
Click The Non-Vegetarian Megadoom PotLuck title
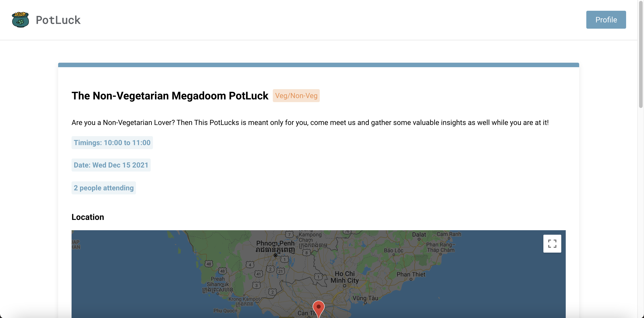pyautogui.click(x=170, y=96)
